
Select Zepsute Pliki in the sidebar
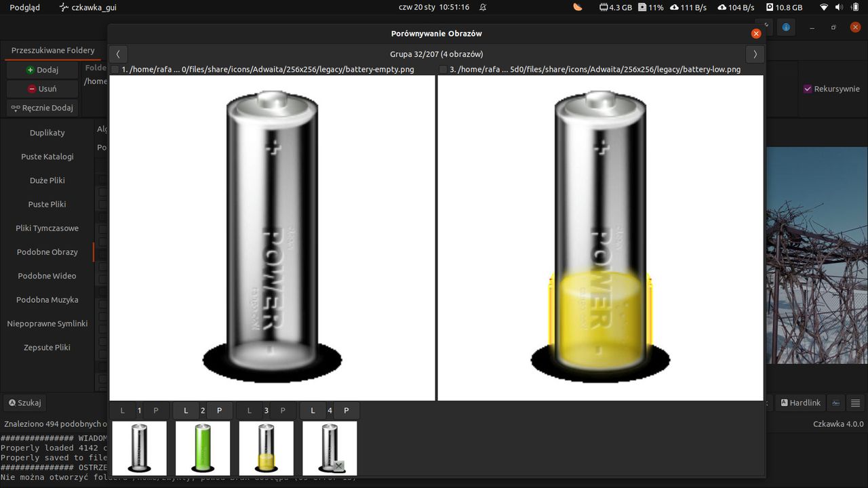(x=47, y=347)
